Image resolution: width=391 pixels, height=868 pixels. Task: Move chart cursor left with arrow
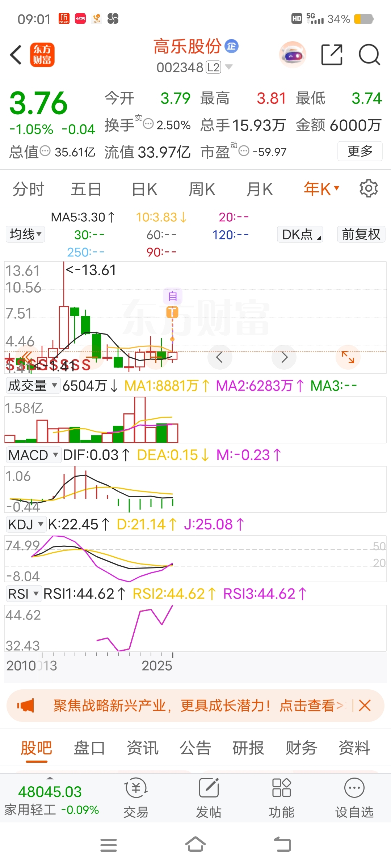point(219,357)
